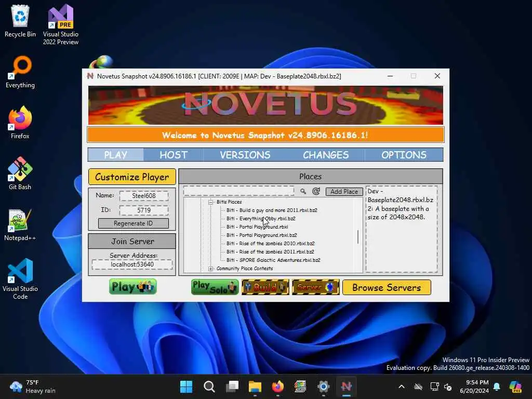Click the Customize Player button
The image size is (532, 399).
pos(132,177)
